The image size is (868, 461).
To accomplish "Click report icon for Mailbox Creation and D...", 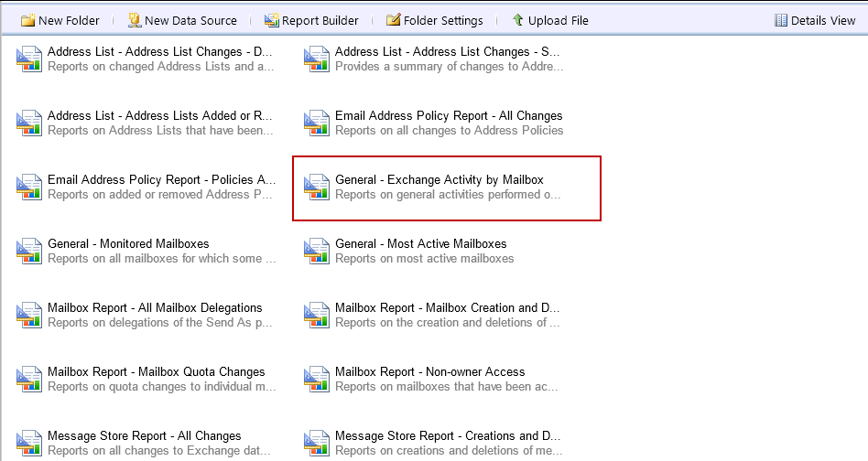I will (317, 315).
